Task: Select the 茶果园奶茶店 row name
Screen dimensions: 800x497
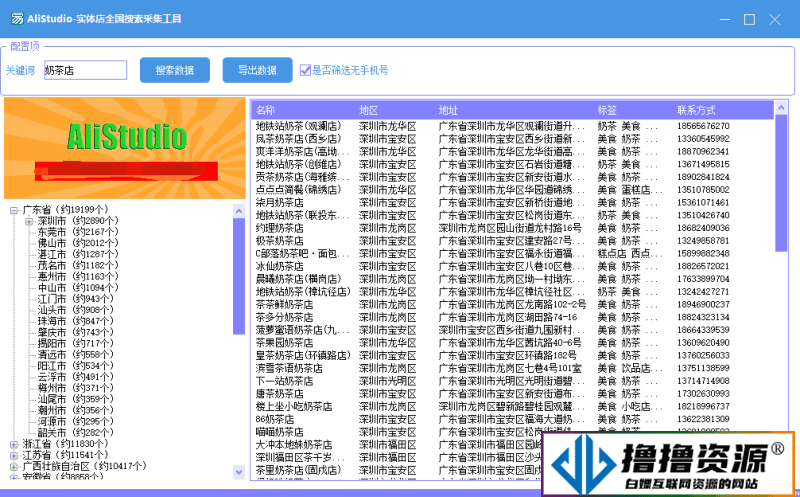Action: click(284, 343)
